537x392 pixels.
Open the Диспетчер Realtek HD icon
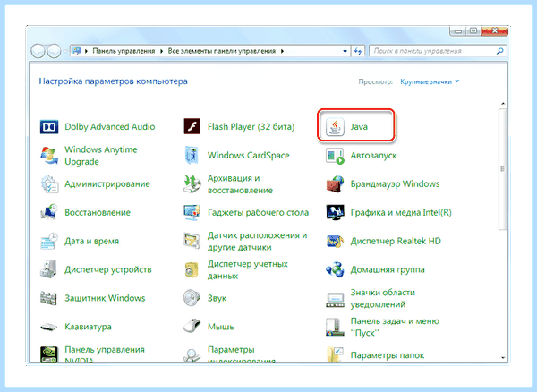(335, 241)
